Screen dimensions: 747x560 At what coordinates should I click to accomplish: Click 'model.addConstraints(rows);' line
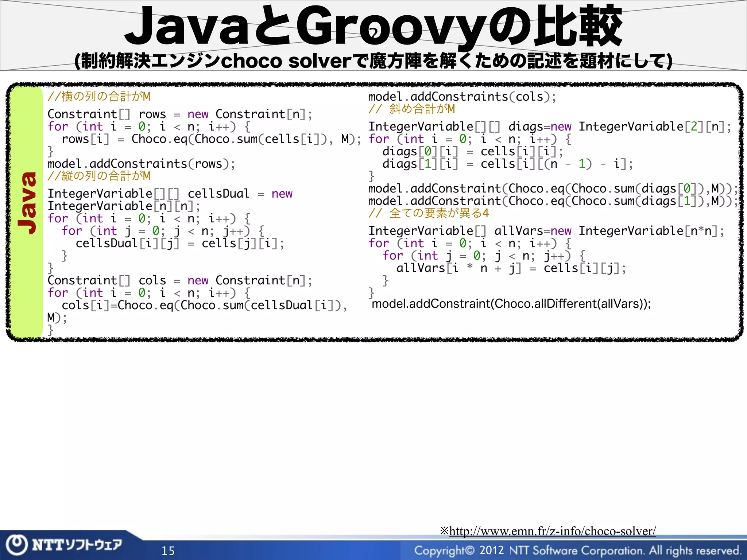coord(141,164)
